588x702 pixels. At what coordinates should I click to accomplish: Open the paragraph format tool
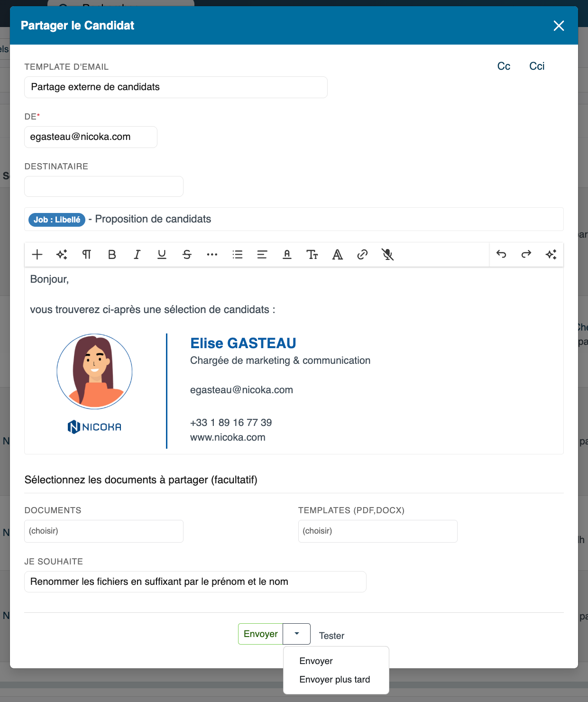coord(87,255)
